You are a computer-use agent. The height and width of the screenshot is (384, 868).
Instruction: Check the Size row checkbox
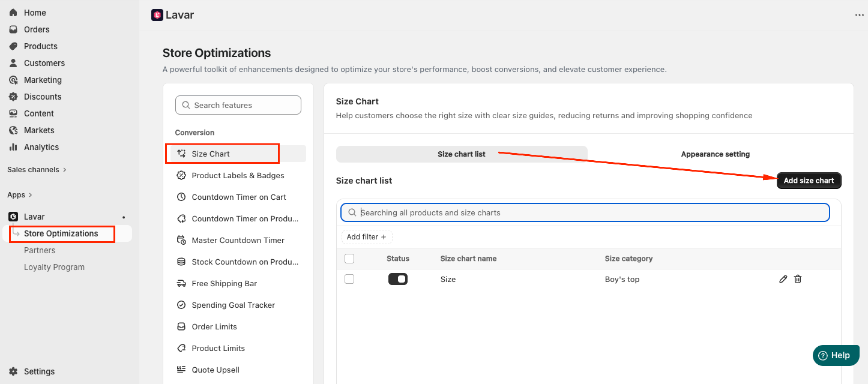coord(349,279)
